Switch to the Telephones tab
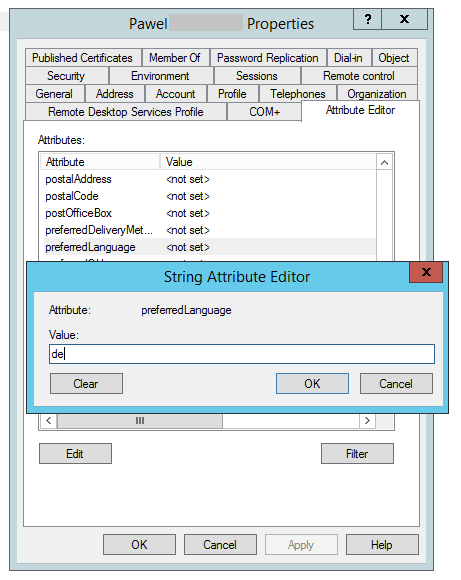Viewport: 461px width, 580px height. [297, 94]
